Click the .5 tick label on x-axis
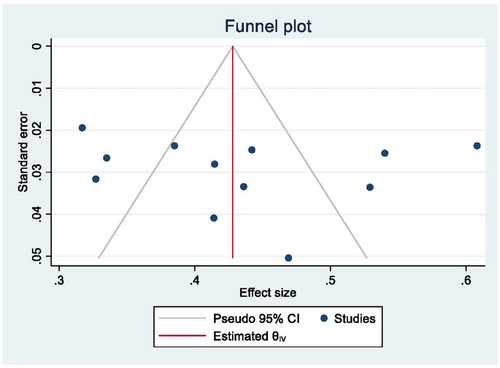The image size is (500, 368). pyautogui.click(x=330, y=280)
